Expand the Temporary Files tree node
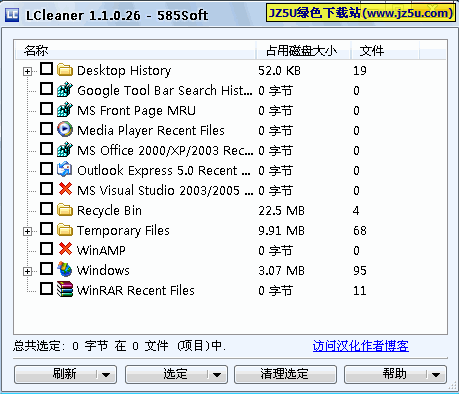This screenshot has width=459, height=394. tap(28, 231)
